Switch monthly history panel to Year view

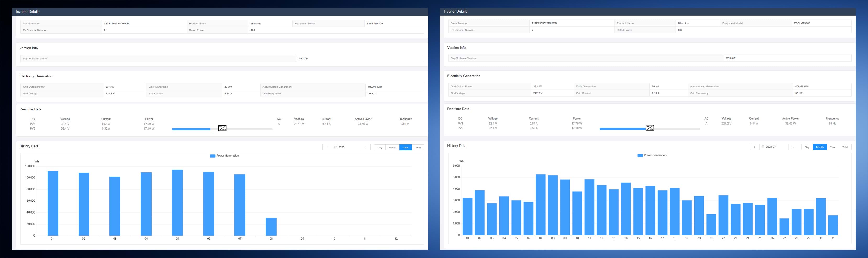tap(833, 147)
